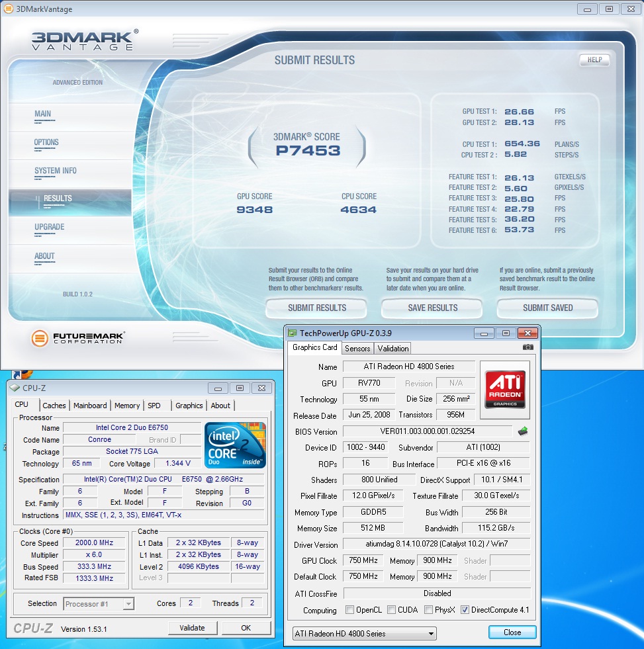The width and height of the screenshot is (644, 649).
Task: Maximize the 3DMarkVantage window
Action: tap(609, 9)
